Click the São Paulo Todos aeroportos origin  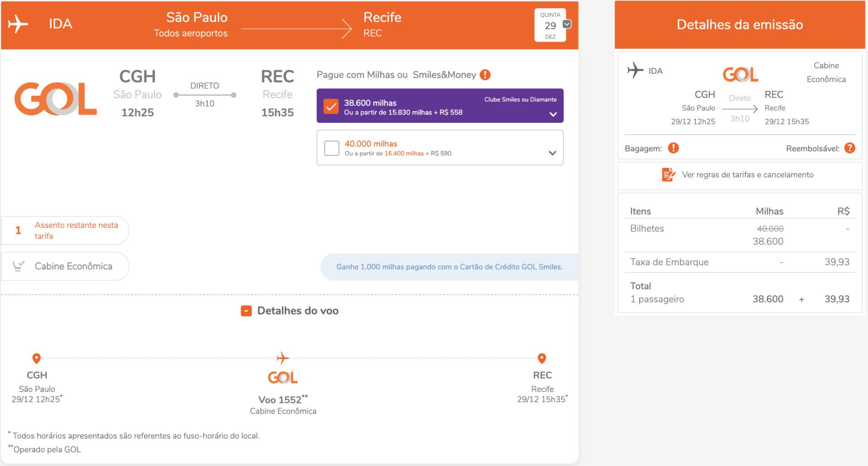(191, 24)
